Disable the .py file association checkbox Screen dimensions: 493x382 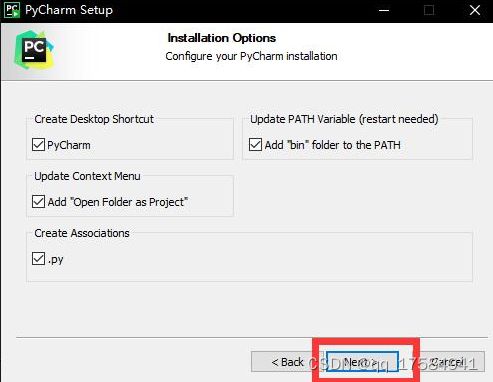pos(38,259)
